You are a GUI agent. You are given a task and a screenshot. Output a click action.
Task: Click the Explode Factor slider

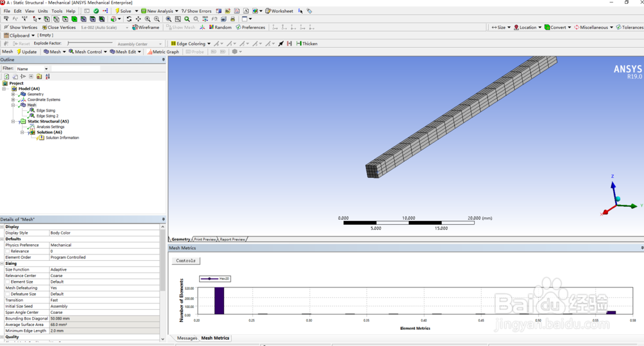tap(90, 43)
